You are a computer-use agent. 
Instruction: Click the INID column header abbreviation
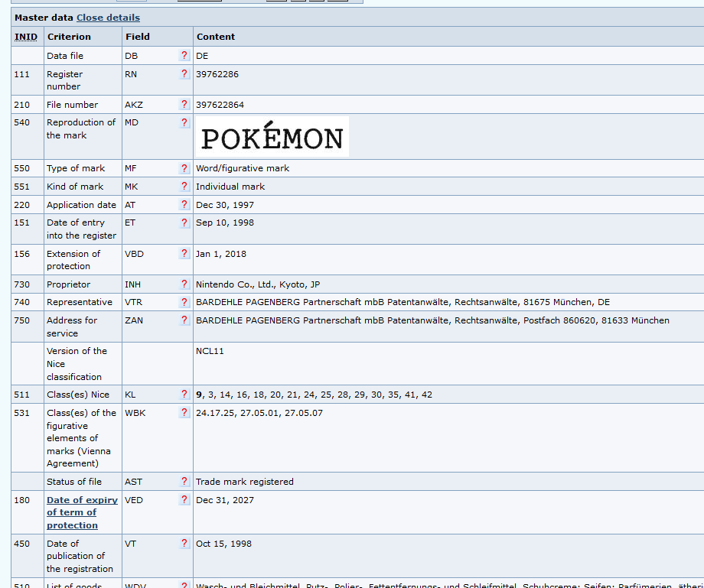coord(26,37)
